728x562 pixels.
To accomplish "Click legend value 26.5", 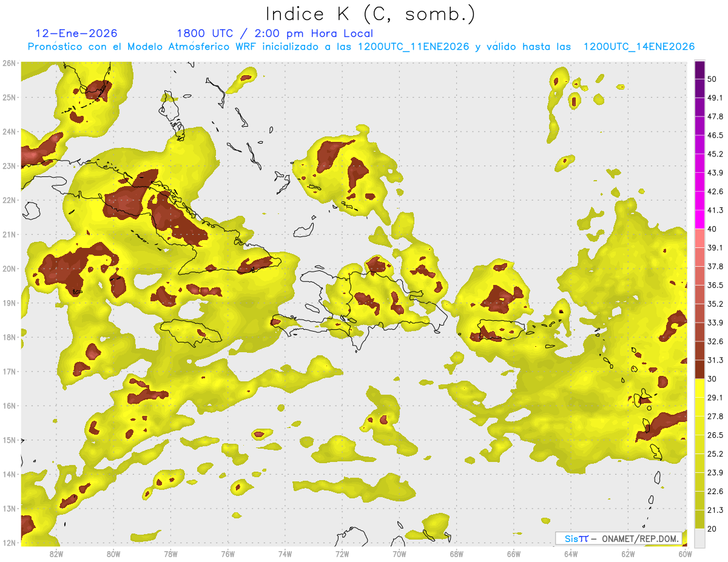I will [x=715, y=435].
